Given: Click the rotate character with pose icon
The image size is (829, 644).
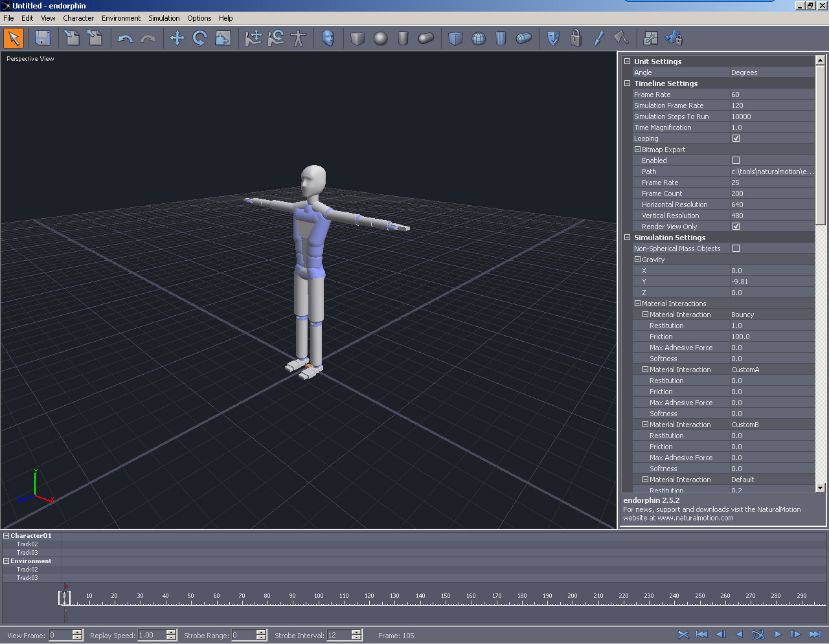Looking at the screenshot, I should click(276, 38).
